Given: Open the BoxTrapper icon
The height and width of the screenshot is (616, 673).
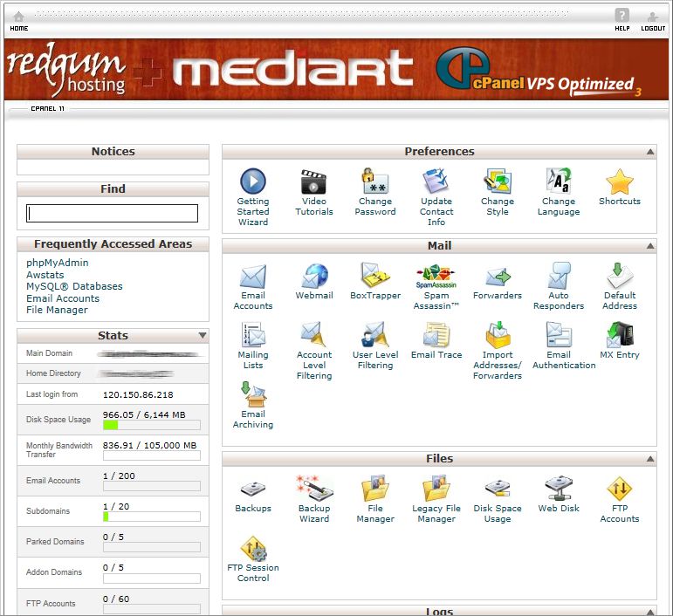Looking at the screenshot, I should tap(375, 277).
